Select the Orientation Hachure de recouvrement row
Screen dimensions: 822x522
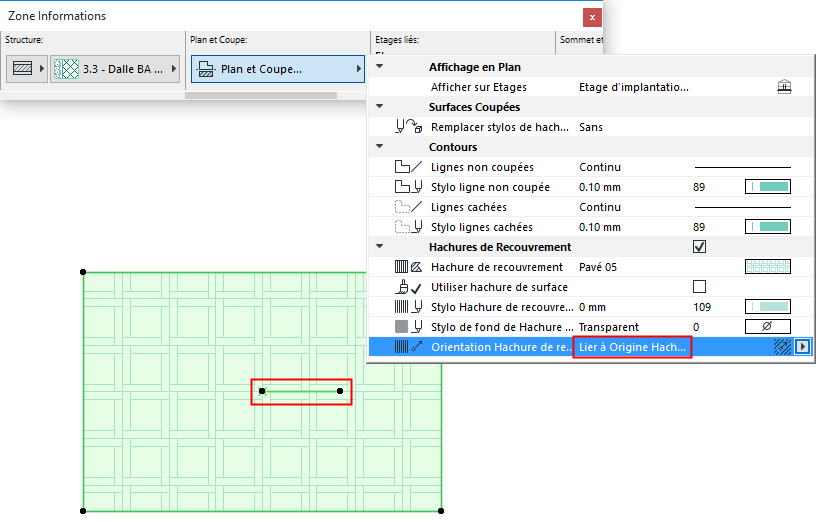tap(591, 346)
